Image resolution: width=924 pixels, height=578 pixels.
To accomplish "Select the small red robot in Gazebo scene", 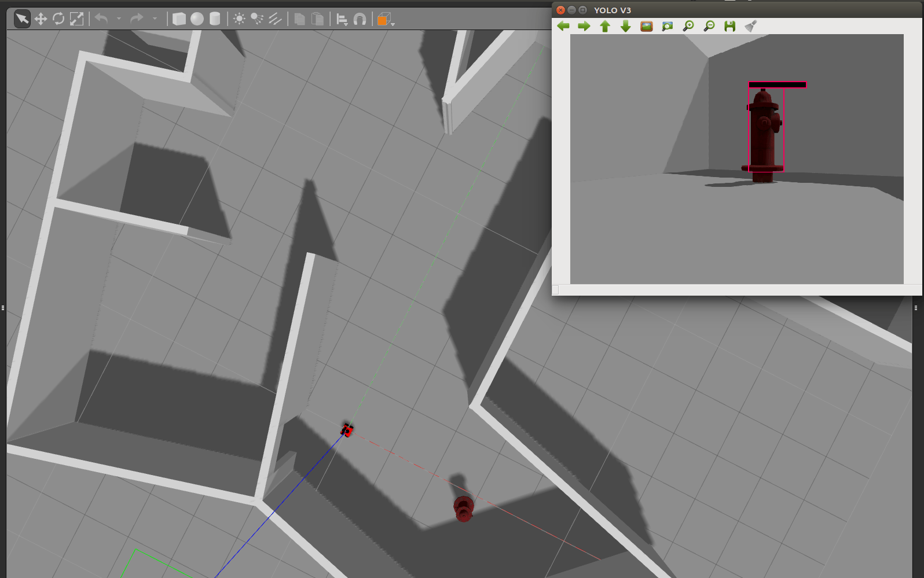I will [x=347, y=430].
